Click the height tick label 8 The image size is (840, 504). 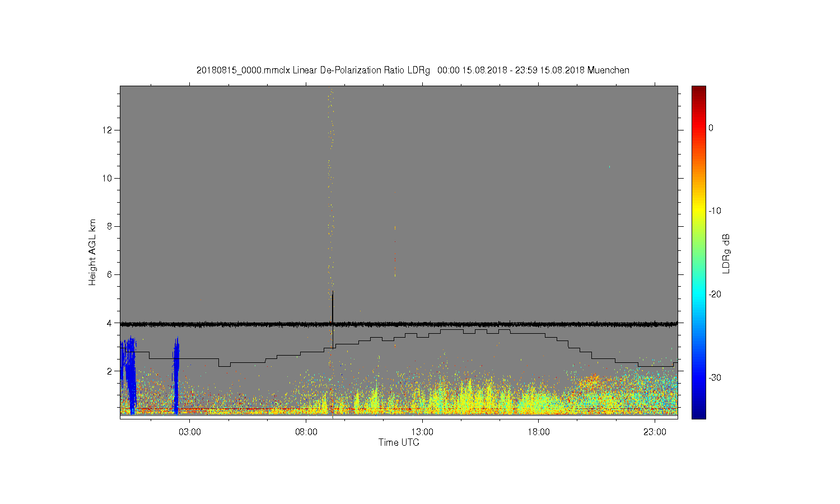pyautogui.click(x=110, y=227)
